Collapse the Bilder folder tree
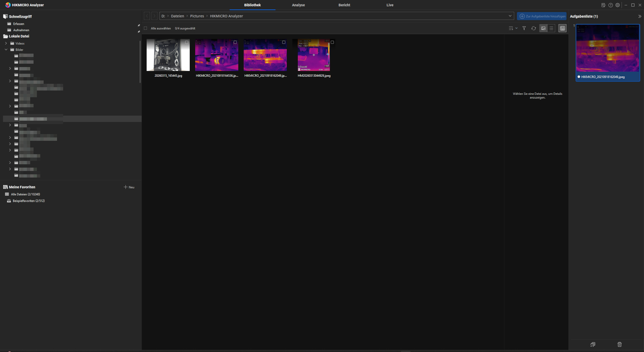Screen dimensions: 644x352 tap(6, 50)
